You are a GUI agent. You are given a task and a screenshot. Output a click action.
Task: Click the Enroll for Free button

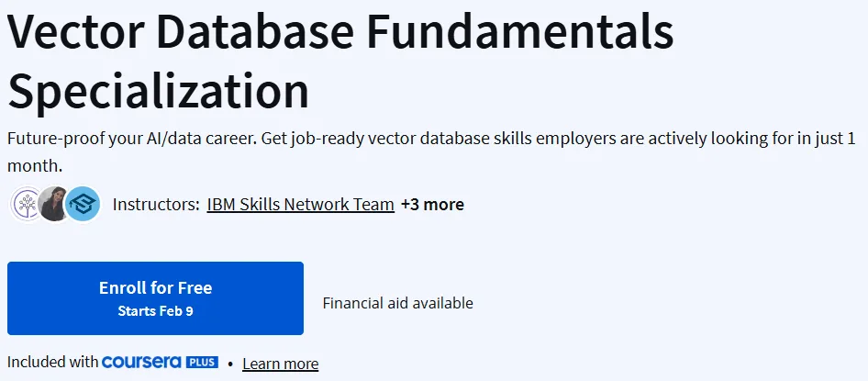pyautogui.click(x=156, y=298)
